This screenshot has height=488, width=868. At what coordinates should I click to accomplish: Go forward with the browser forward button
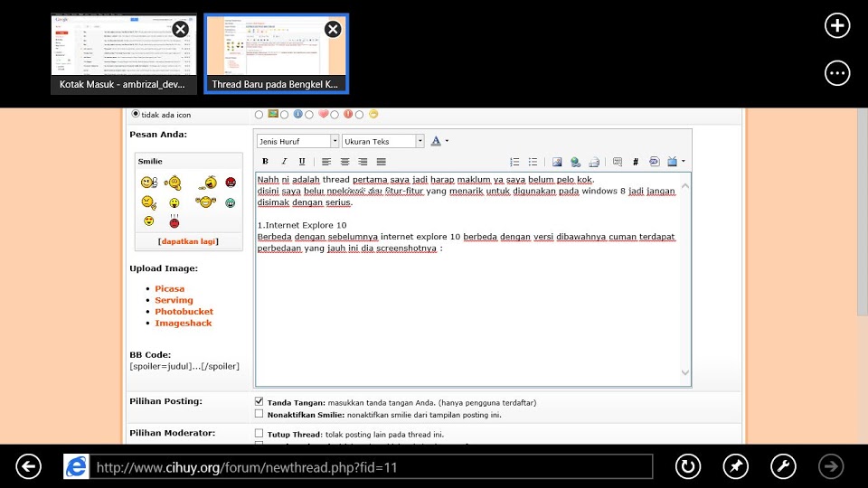click(831, 466)
